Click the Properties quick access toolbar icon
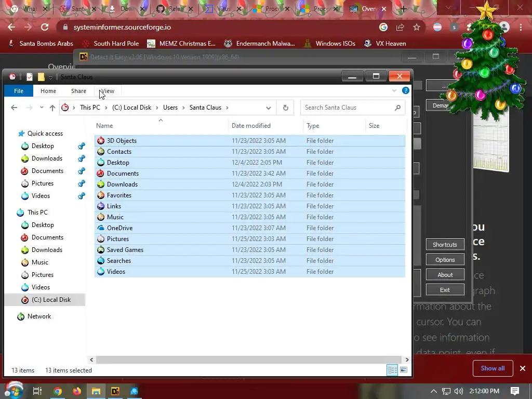 (x=30, y=77)
